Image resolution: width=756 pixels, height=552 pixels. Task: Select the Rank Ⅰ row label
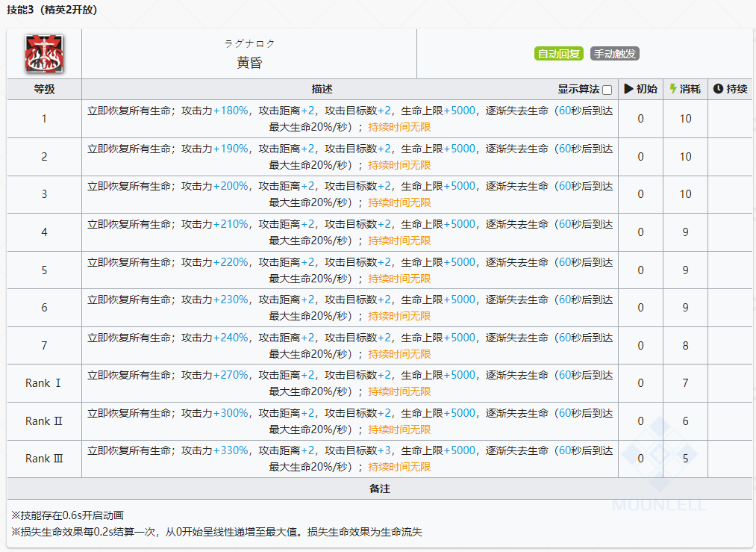click(43, 383)
